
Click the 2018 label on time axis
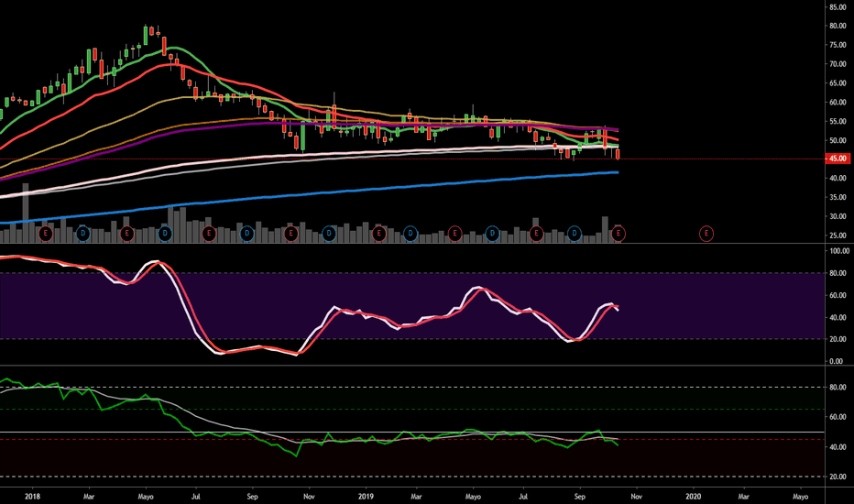tap(32, 497)
